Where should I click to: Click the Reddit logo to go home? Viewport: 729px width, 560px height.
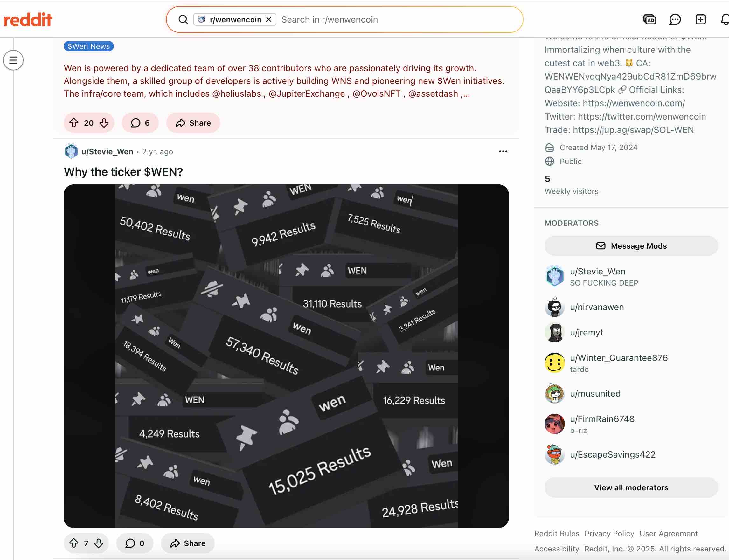28,20
